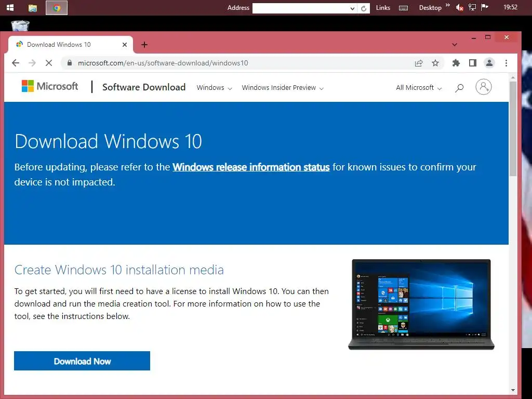The image size is (532, 399).
Task: Bookmark this page with the star
Action: pyautogui.click(x=435, y=63)
